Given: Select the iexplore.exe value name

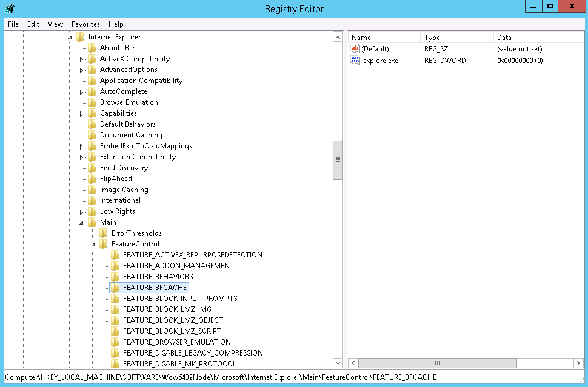Looking at the screenshot, I should pos(379,61).
